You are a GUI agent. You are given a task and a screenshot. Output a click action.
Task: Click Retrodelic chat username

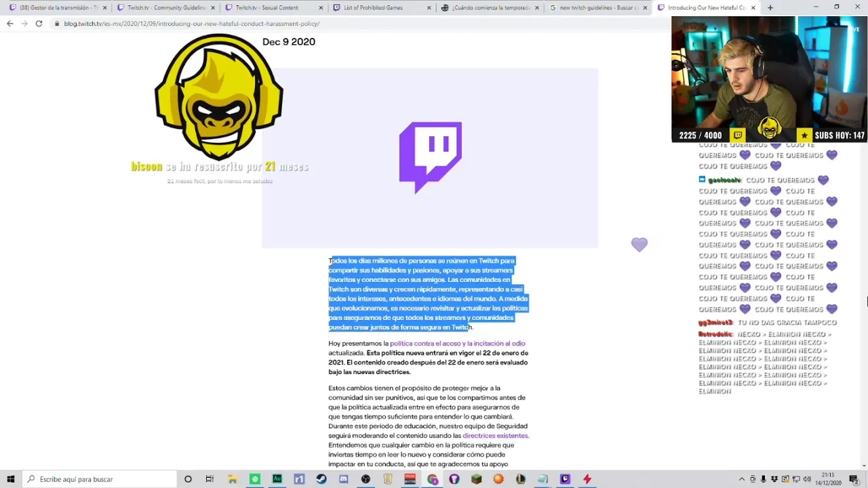(x=715, y=334)
